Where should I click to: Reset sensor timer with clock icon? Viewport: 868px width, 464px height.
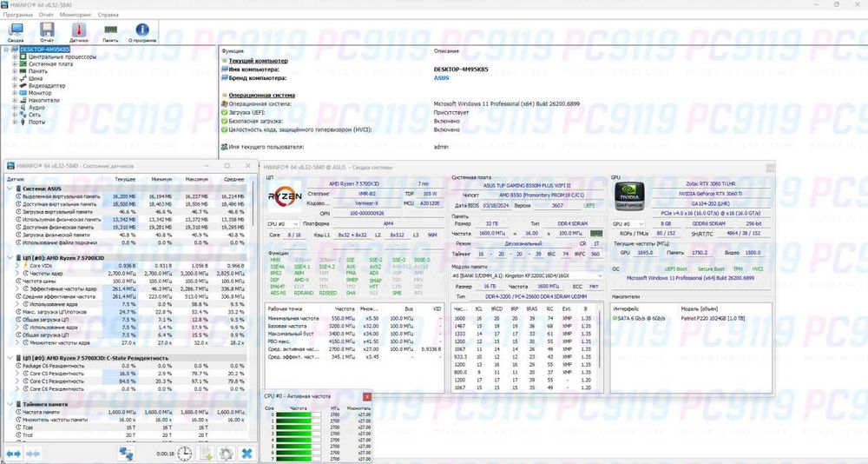coord(184,454)
